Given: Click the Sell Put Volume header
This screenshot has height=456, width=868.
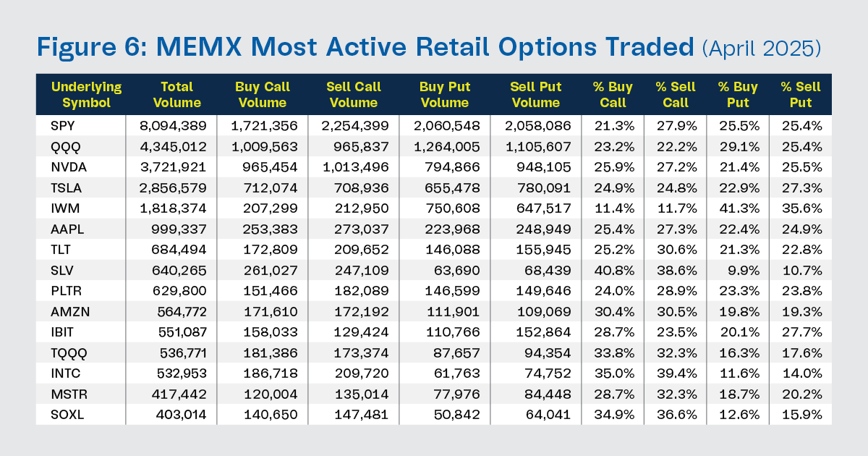Looking at the screenshot, I should (x=534, y=95).
